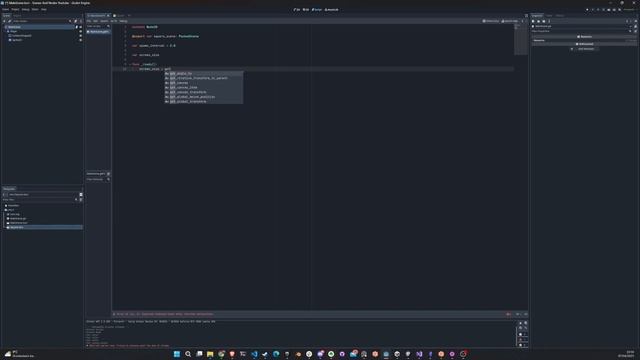Open the Scene menu
640x360 pixels.
click(x=6, y=9)
